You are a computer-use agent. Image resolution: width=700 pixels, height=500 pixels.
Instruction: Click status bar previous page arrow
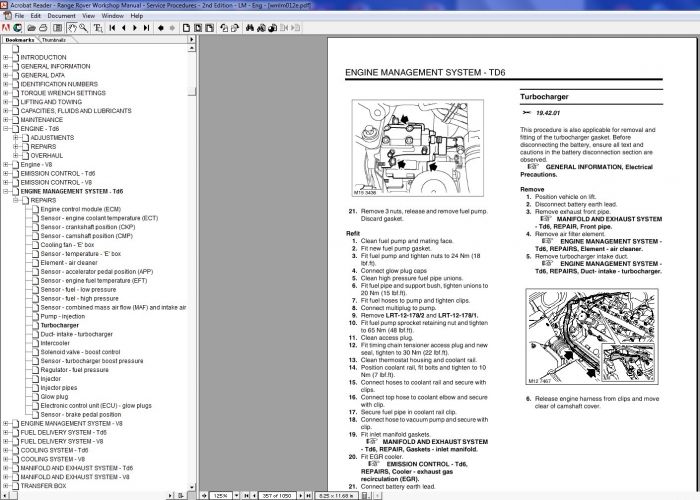[x=254, y=496]
